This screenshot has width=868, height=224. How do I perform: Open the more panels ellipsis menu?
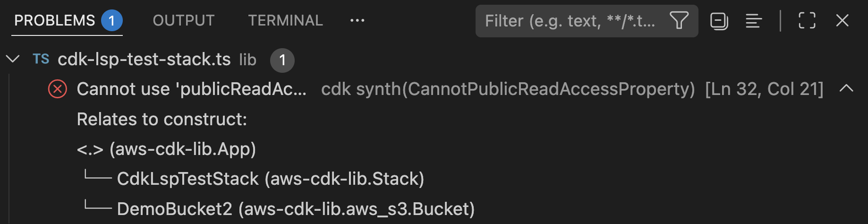[357, 21]
